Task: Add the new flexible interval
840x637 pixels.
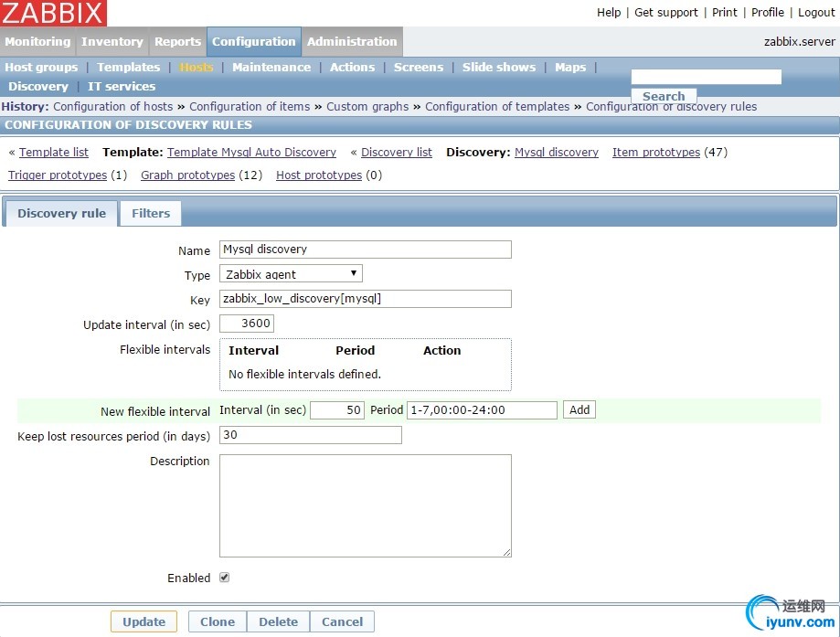Action: point(579,409)
